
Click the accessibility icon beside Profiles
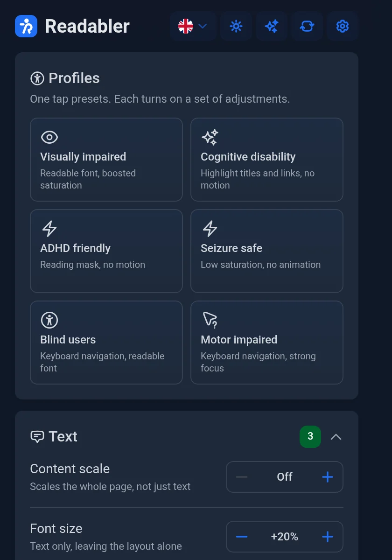pyautogui.click(x=37, y=78)
